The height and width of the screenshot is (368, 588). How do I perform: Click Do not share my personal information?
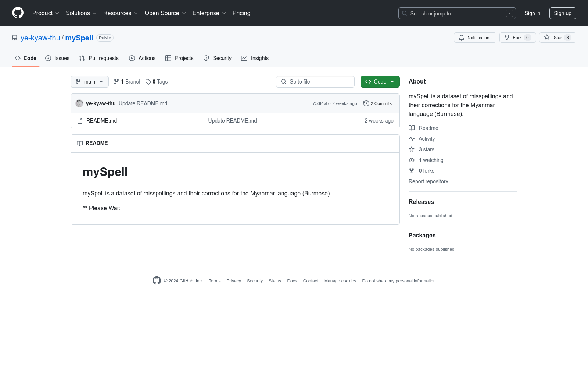[x=399, y=281]
